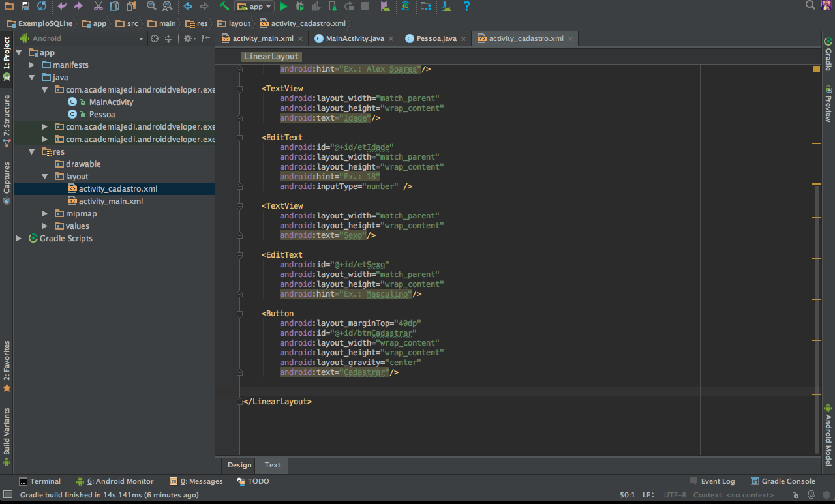Image resolution: width=835 pixels, height=504 pixels.
Task: Expand the Gradle Scripts node
Action: tap(19, 239)
